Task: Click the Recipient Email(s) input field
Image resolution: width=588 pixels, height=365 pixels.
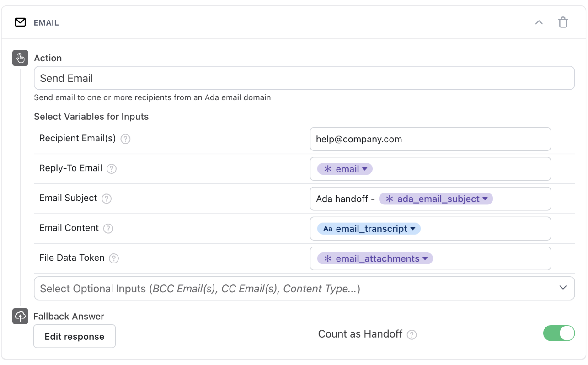Action: (x=430, y=139)
